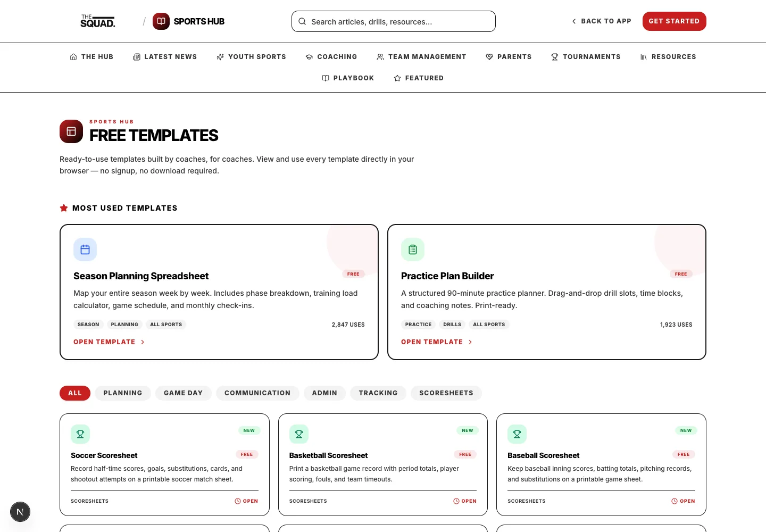
Task: Click the Sports Hub book icon
Action: tap(161, 21)
